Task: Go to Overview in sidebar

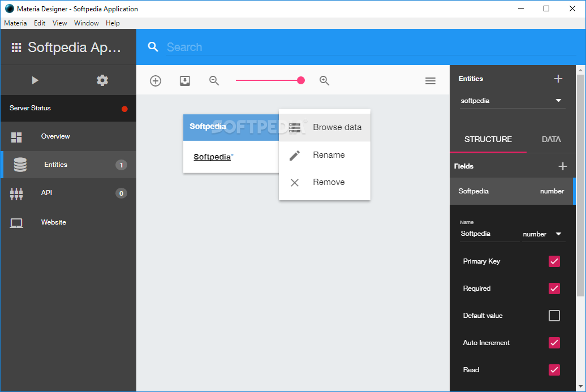Action: point(68,136)
